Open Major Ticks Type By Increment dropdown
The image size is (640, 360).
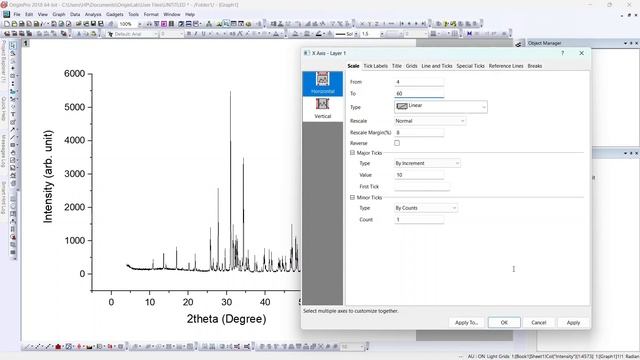pyautogui.click(x=427, y=163)
